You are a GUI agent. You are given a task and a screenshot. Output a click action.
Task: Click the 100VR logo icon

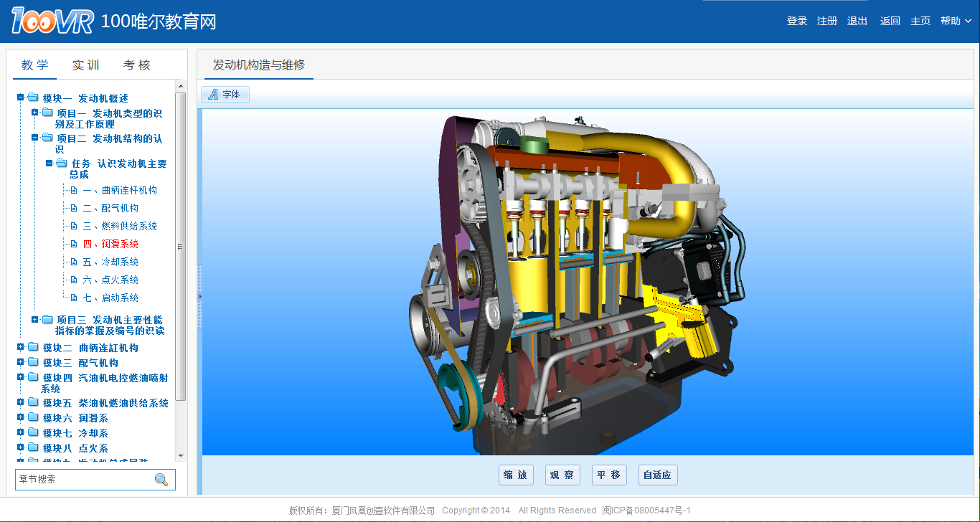pyautogui.click(x=52, y=21)
